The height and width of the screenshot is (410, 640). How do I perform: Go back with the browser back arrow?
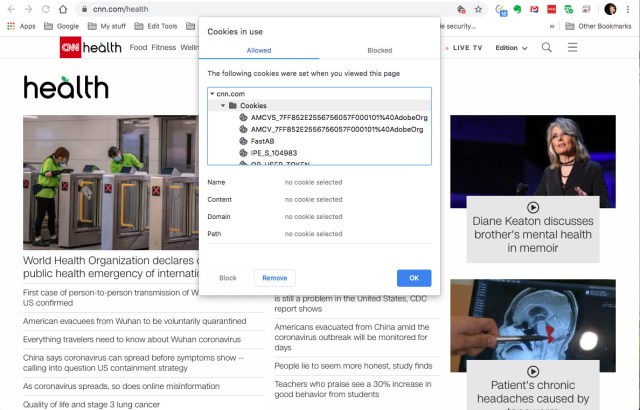click(11, 9)
